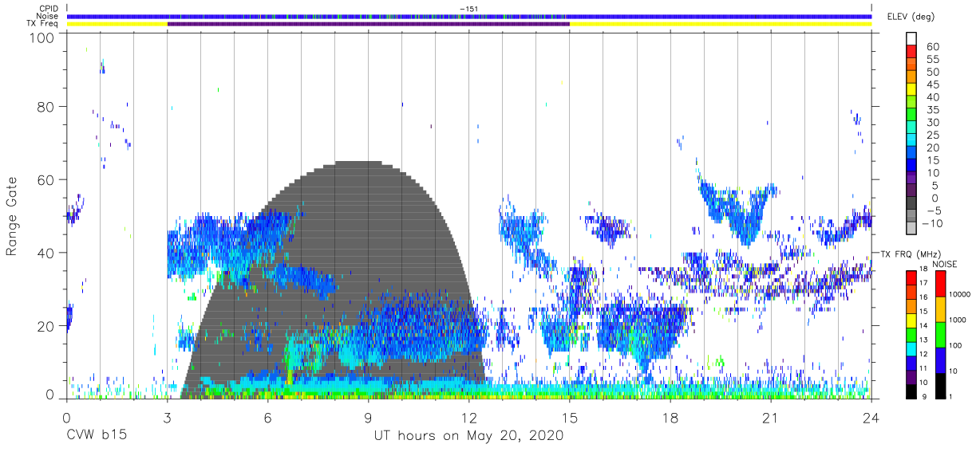Screen dimensions: 980x452
Task: Click the 10000 label on NOISE scale
Action: click(960, 294)
